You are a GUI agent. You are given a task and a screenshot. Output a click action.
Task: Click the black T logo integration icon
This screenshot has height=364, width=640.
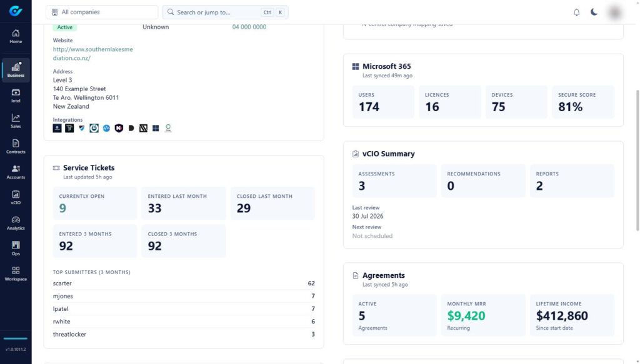click(69, 128)
